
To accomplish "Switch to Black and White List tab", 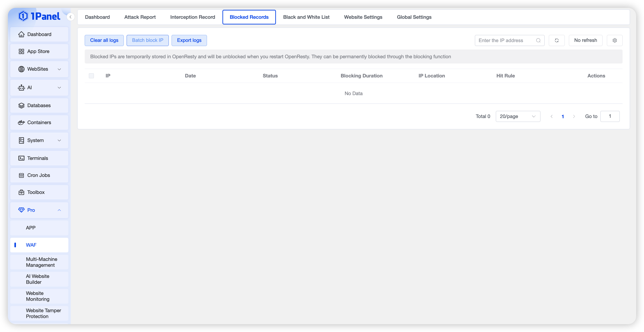I will (306, 17).
